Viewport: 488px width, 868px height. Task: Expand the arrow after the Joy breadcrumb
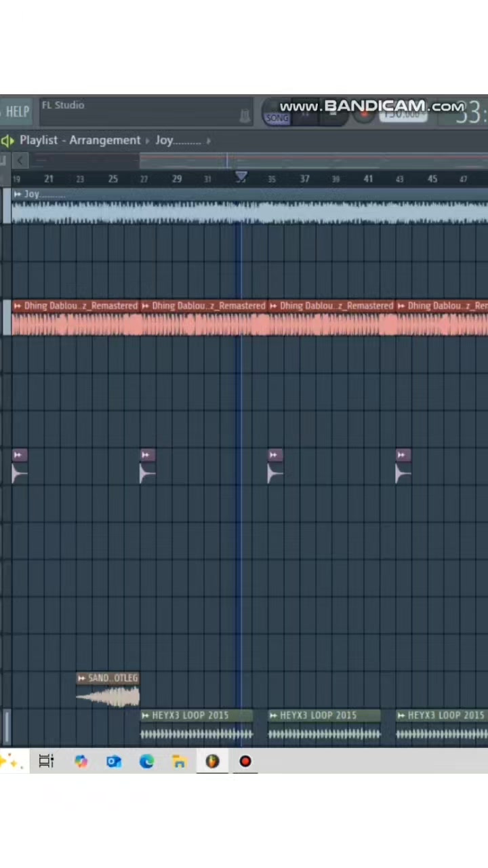click(209, 140)
